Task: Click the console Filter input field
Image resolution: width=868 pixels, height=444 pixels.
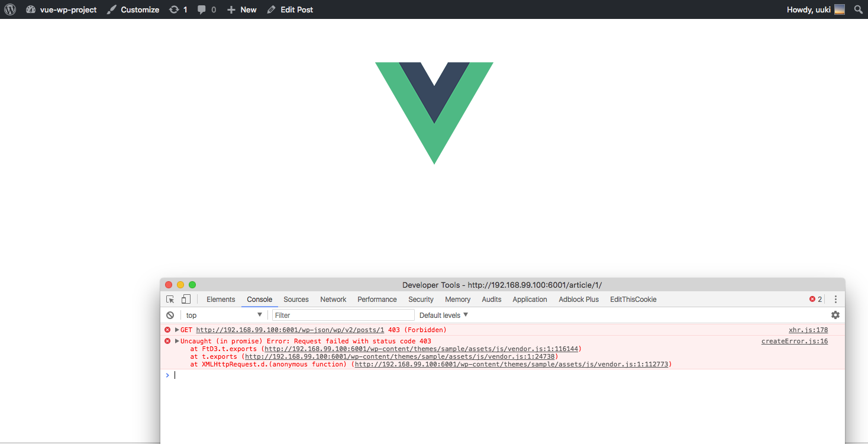Action: (x=343, y=316)
